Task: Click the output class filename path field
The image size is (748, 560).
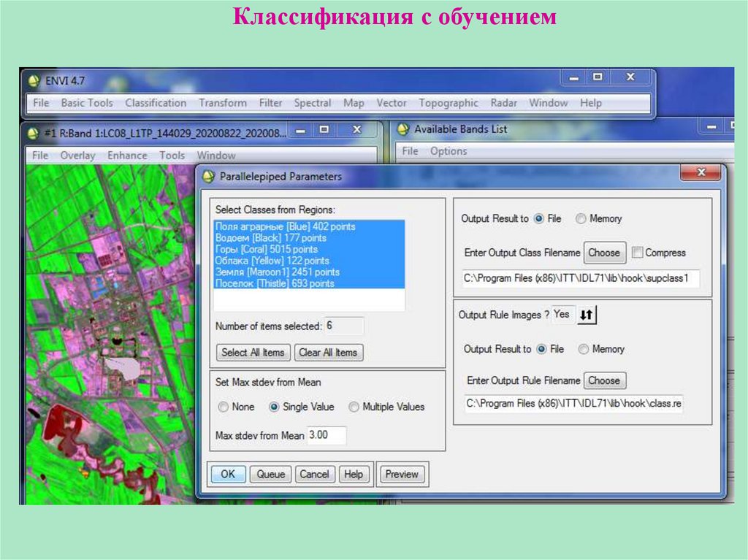Action: [581, 279]
